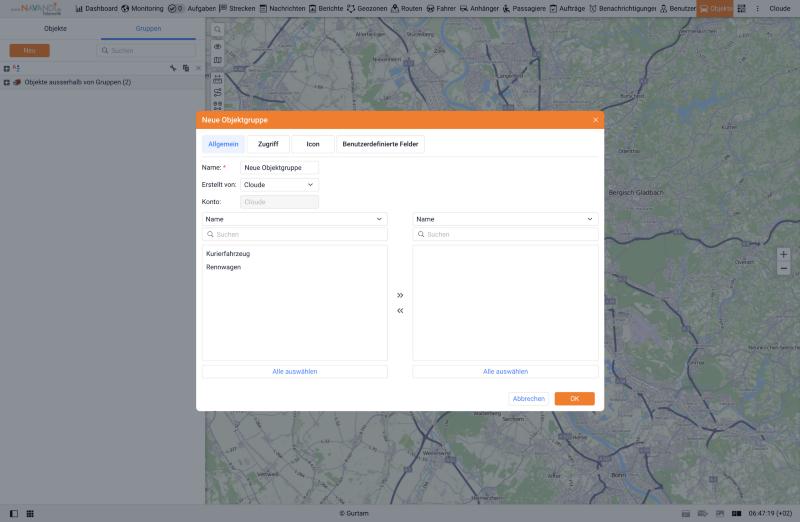Select Kurierfahrzeug in the object list
The width and height of the screenshot is (800, 522).
228,254
